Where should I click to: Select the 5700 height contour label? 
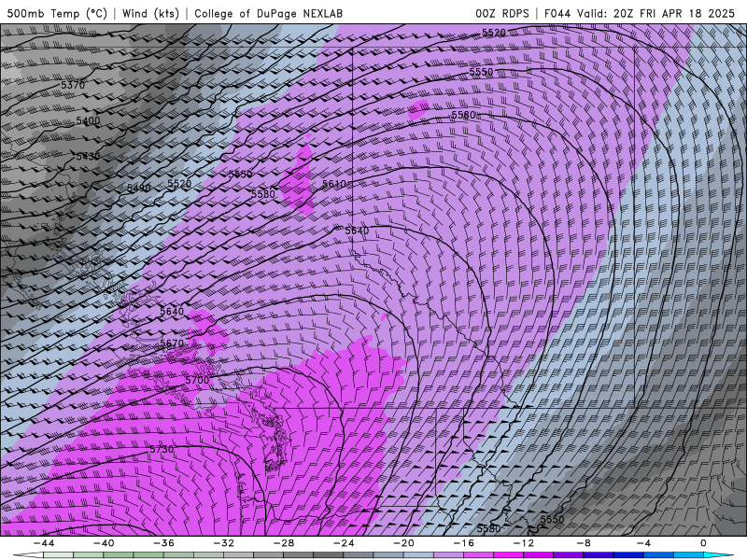197,380
